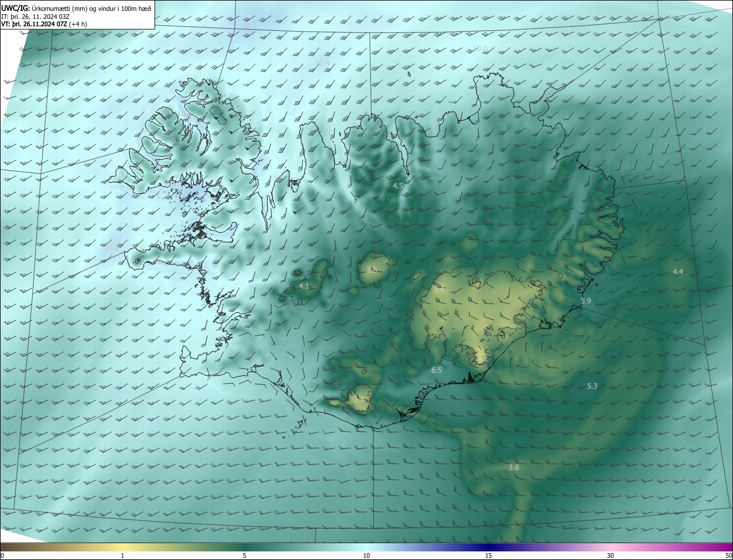733x560 pixels.
Task: Click the 6.1 value label in the Westfjords
Action: pyautogui.click(x=176, y=140)
